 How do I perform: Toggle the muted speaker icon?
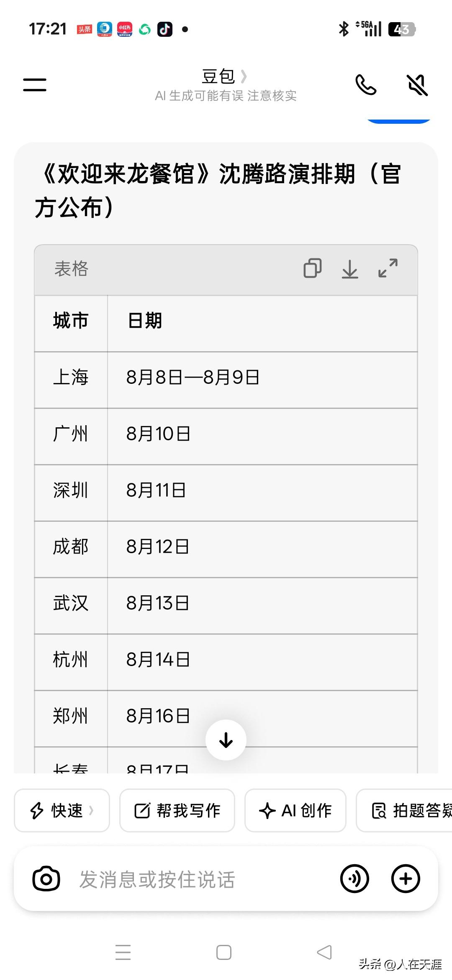click(417, 85)
